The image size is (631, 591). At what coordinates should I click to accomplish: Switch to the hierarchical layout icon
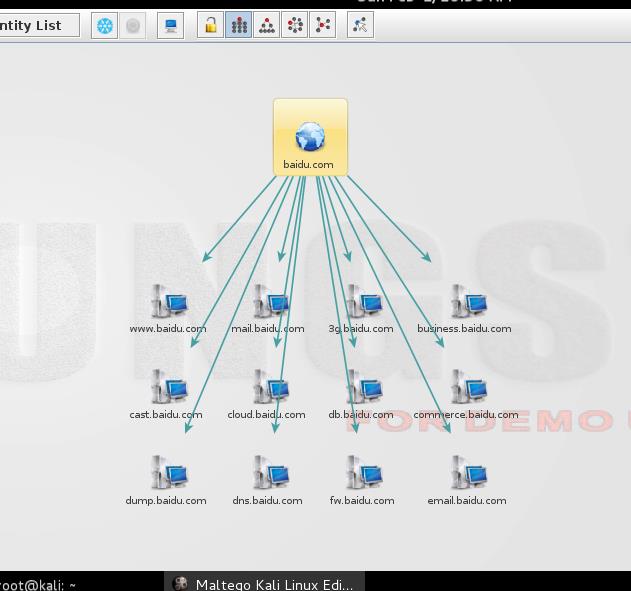point(266,25)
